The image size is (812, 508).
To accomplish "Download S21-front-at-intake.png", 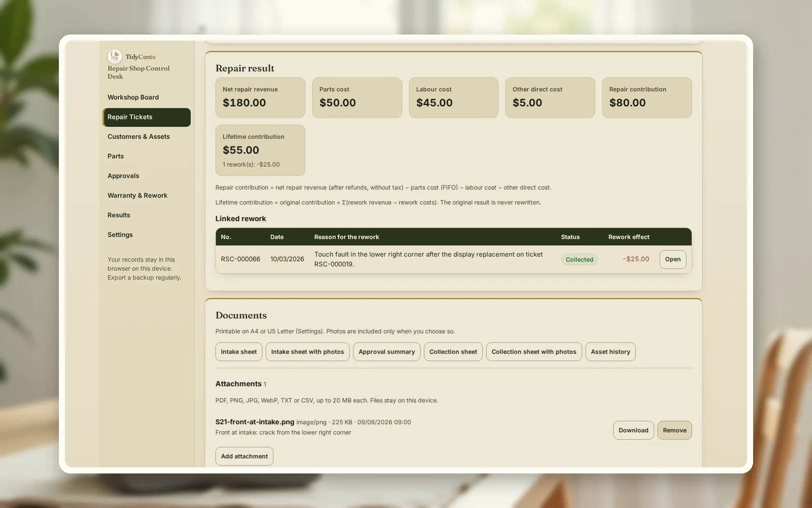I will point(633,430).
